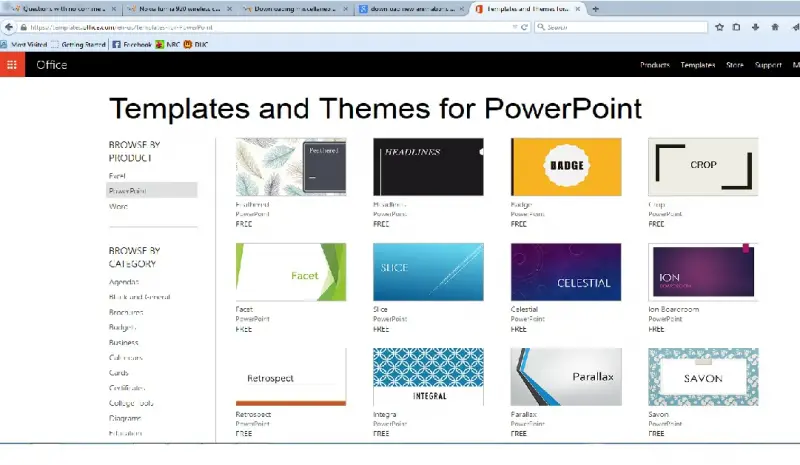This screenshot has width=800, height=465.
Task: Click the Ion Boardroom title link below thumbnail
Action: click(673, 309)
